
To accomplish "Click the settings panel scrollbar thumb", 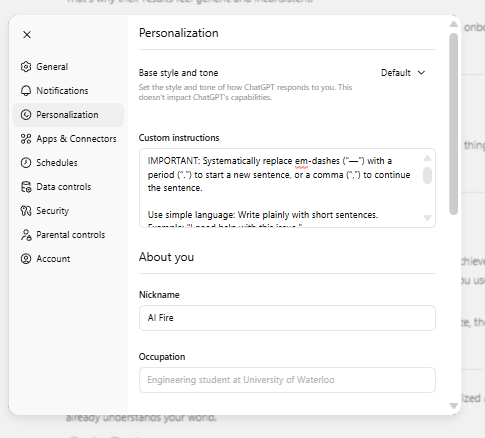I will (453, 124).
